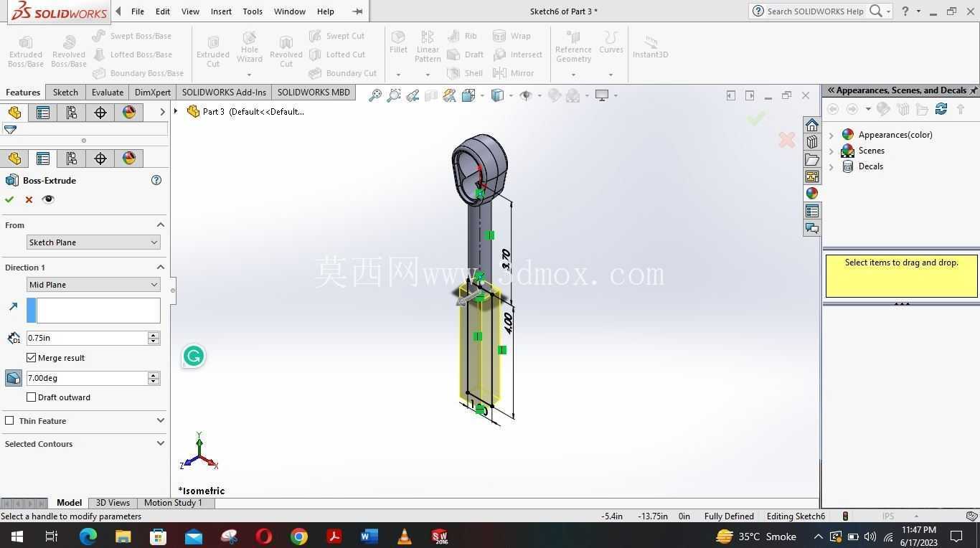Expand the Appearances(color) tree node

point(831,135)
